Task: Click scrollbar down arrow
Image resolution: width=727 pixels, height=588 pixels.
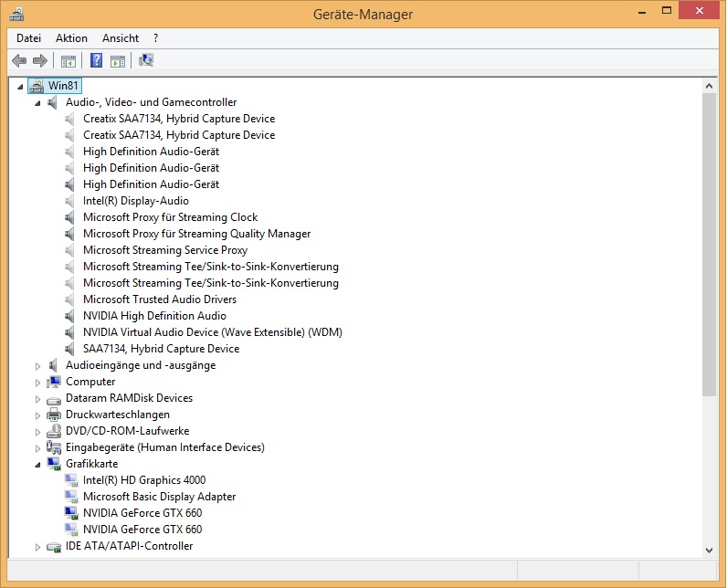Action: (709, 551)
